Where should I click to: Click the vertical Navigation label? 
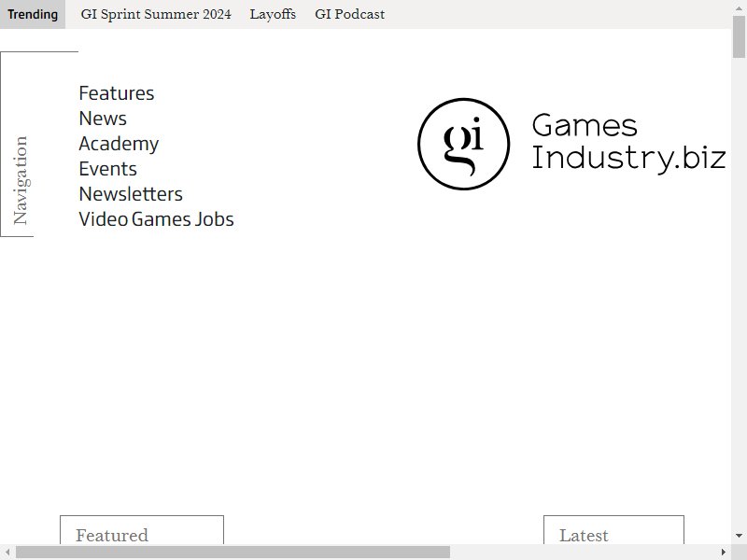pos(20,180)
